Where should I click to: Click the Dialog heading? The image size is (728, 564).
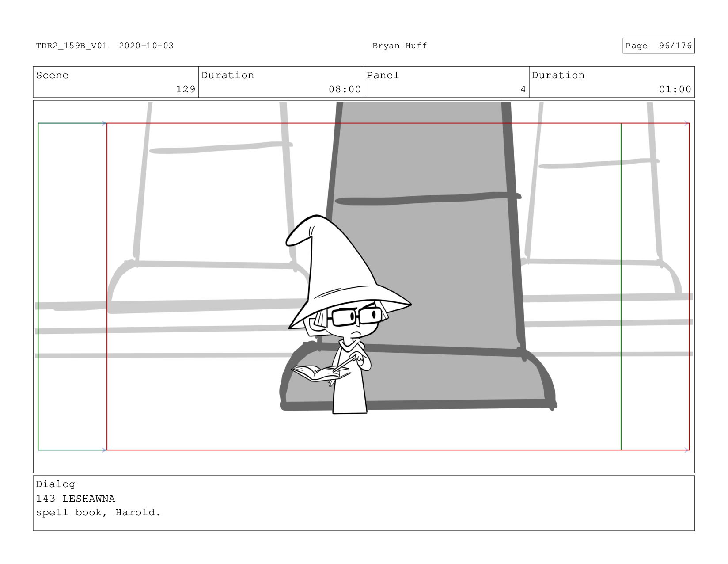tap(56, 484)
